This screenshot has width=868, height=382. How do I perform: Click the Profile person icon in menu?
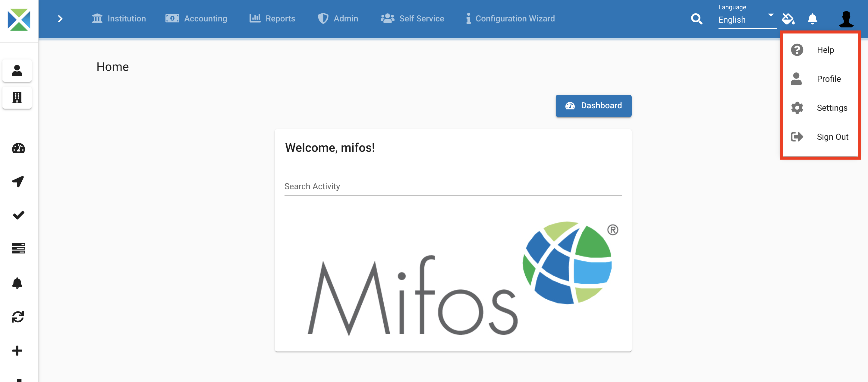[x=796, y=79]
